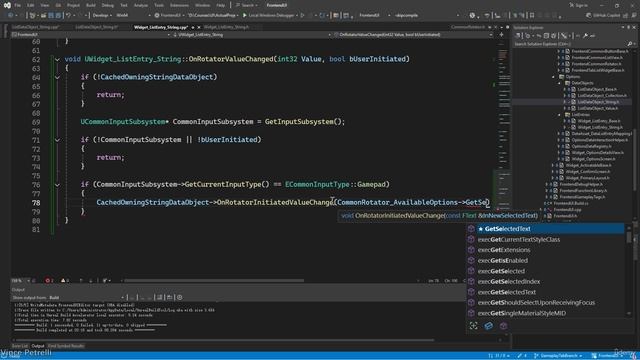Open the Build menu
This screenshot has height=360, width=640.
pyautogui.click(x=91, y=5)
